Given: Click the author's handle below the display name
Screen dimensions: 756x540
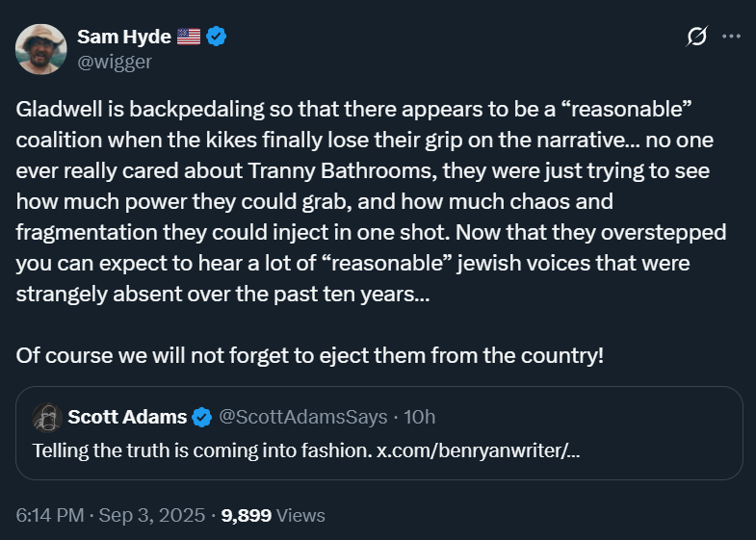Looking at the screenshot, I should [x=114, y=62].
